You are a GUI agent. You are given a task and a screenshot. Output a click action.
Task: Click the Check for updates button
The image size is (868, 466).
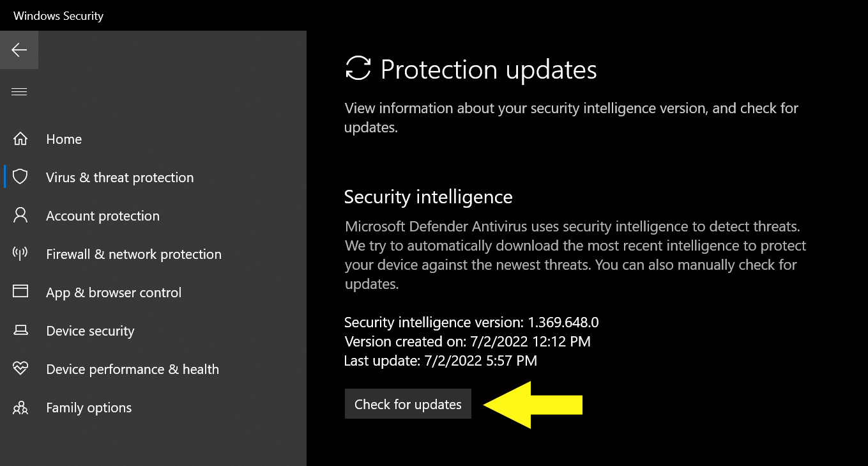(407, 404)
